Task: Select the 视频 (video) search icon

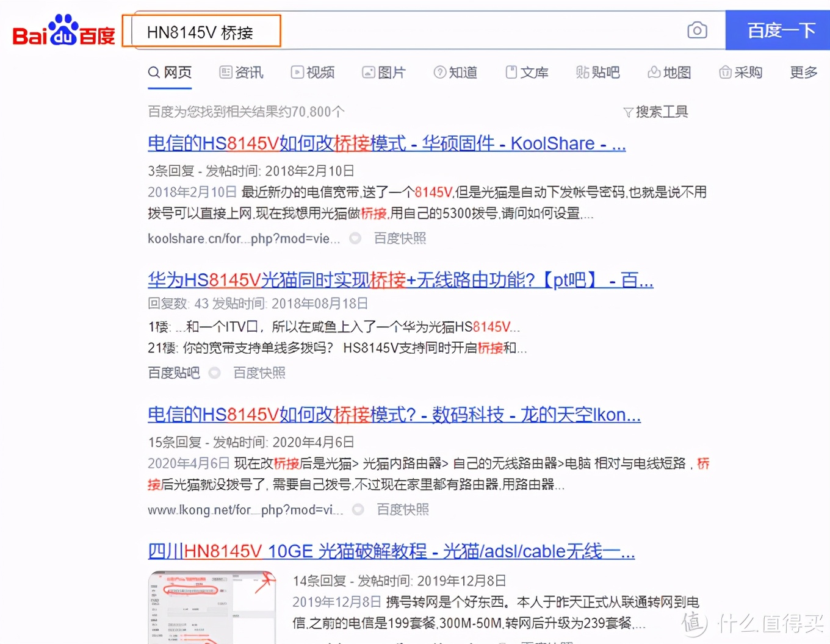Action: [298, 72]
